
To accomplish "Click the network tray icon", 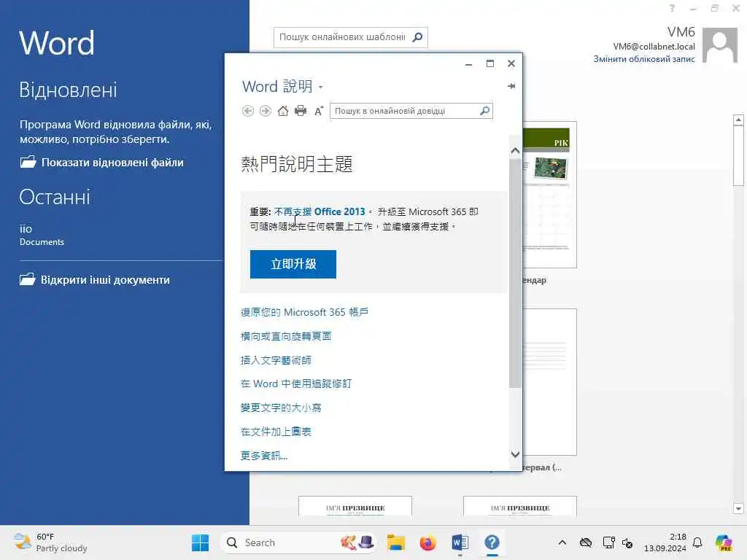I will 608,542.
